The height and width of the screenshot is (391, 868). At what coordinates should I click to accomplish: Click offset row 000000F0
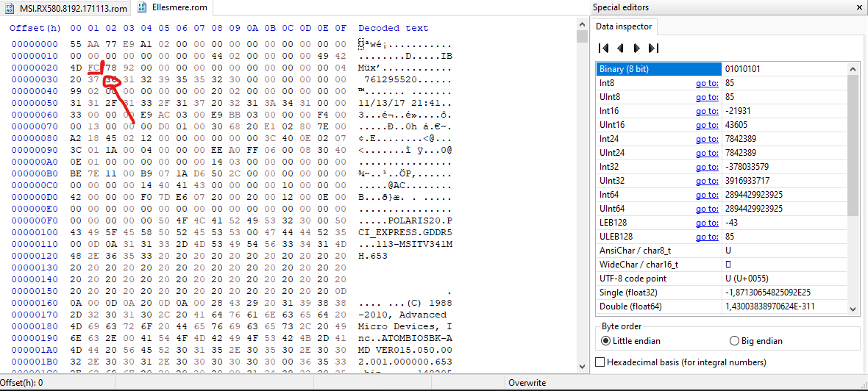34,220
